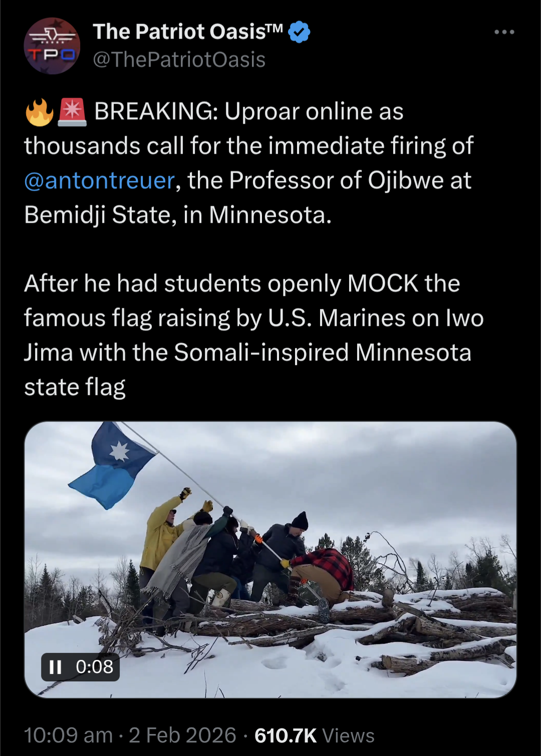This screenshot has width=541, height=756.
Task: Click the text 'state flag' ending the post
Action: click(x=75, y=387)
